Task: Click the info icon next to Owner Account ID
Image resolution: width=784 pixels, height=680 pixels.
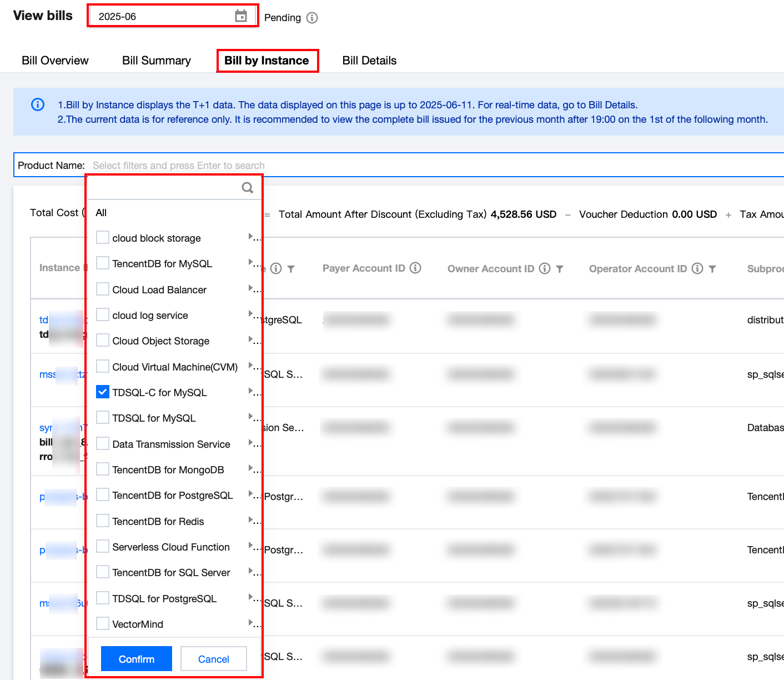Action: (x=545, y=269)
